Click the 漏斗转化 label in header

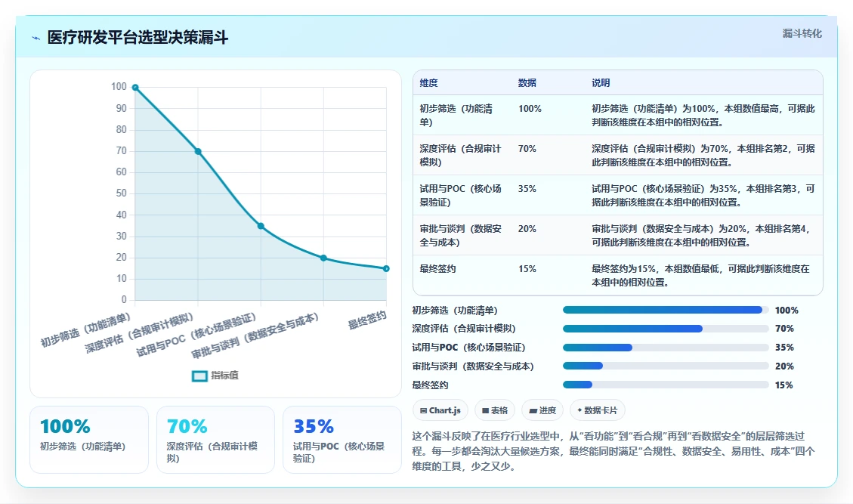point(802,34)
